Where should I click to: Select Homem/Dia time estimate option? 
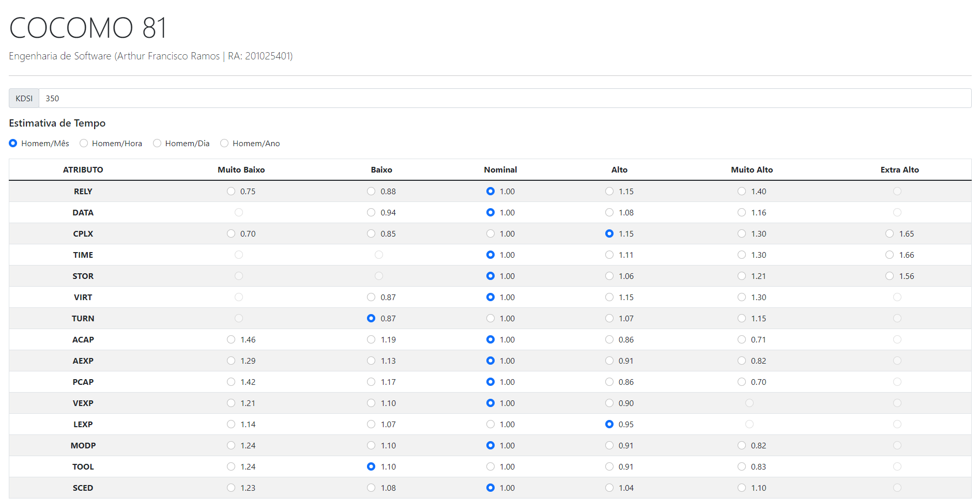pos(157,143)
